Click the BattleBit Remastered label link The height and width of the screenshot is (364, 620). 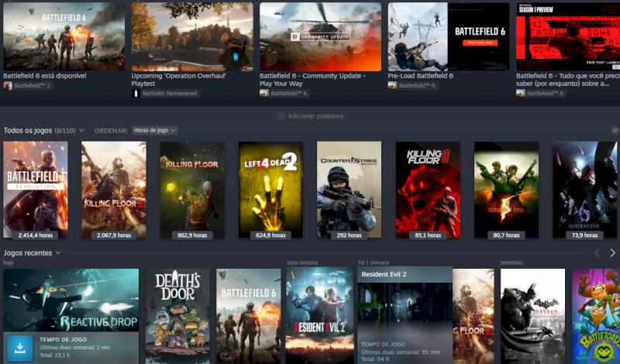(170, 93)
